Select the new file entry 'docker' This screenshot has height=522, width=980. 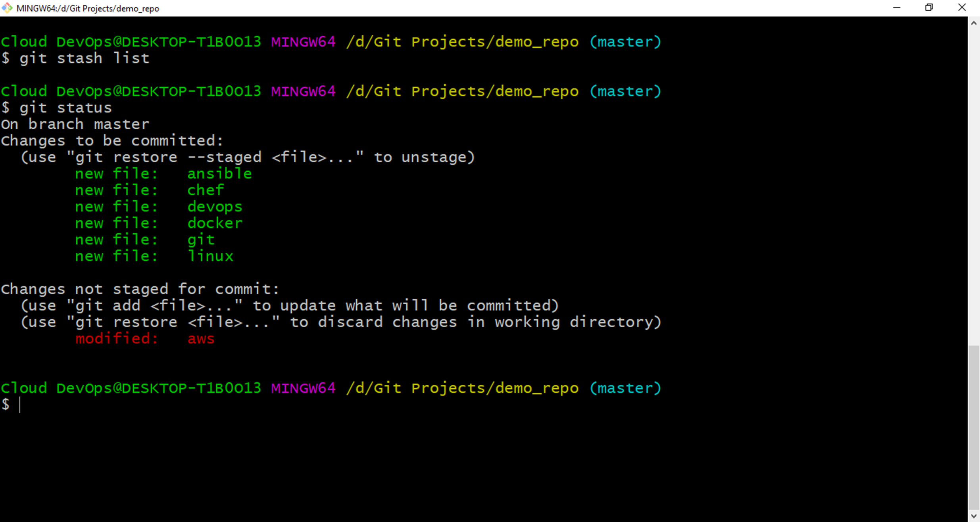(214, 223)
